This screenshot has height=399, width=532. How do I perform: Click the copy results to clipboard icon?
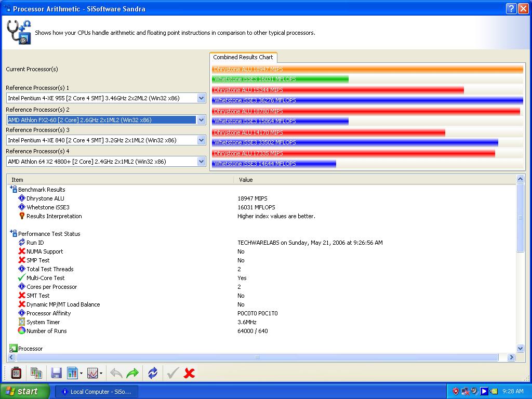[x=36, y=373]
